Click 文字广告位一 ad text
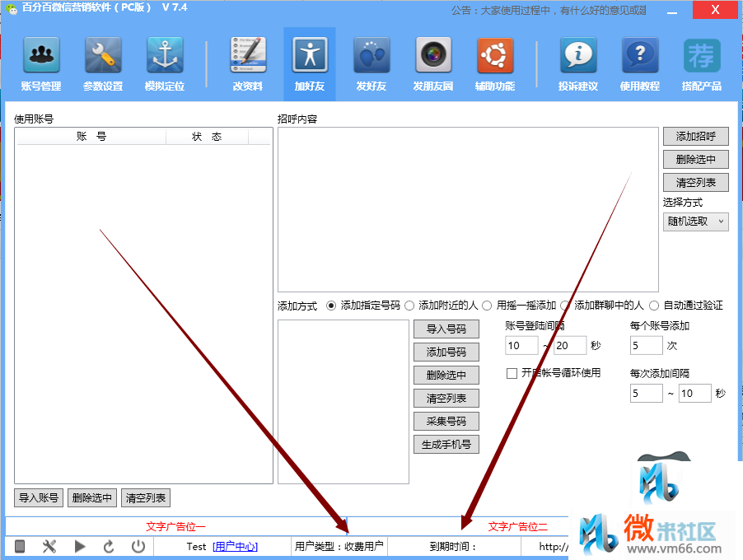 (x=175, y=526)
